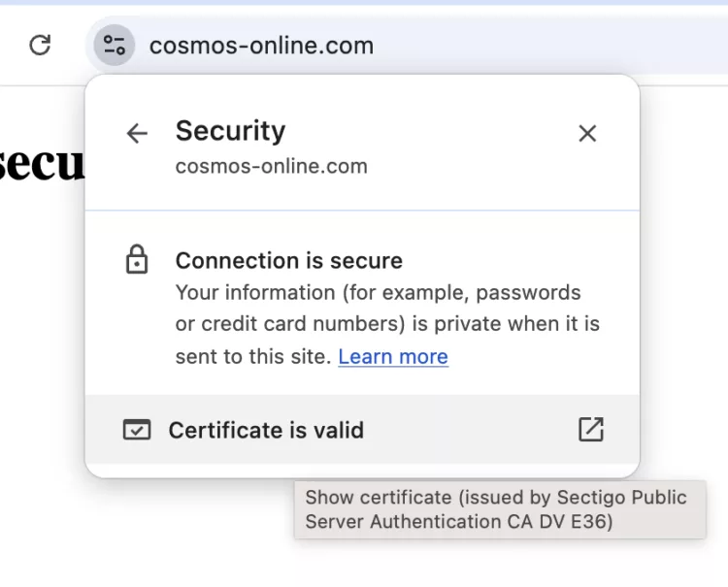Click the divider line under the Security header
This screenshot has width=728, height=587.
(362, 210)
